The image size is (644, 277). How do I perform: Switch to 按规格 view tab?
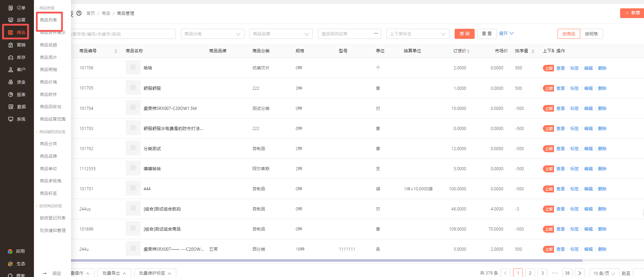coord(591,34)
